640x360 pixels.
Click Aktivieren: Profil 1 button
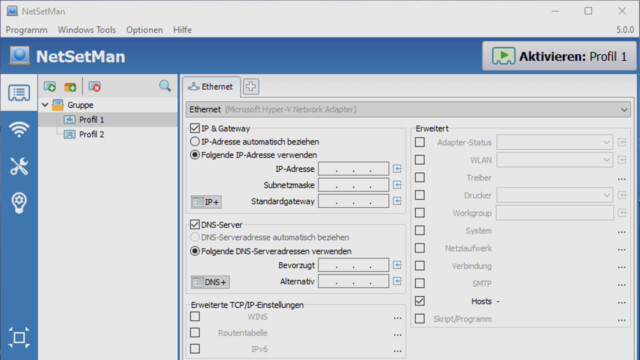[559, 56]
